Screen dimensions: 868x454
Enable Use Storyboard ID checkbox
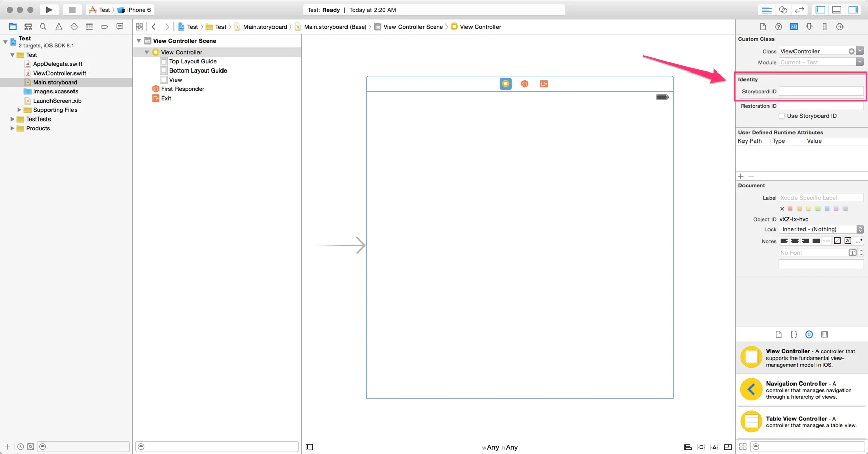(x=782, y=116)
